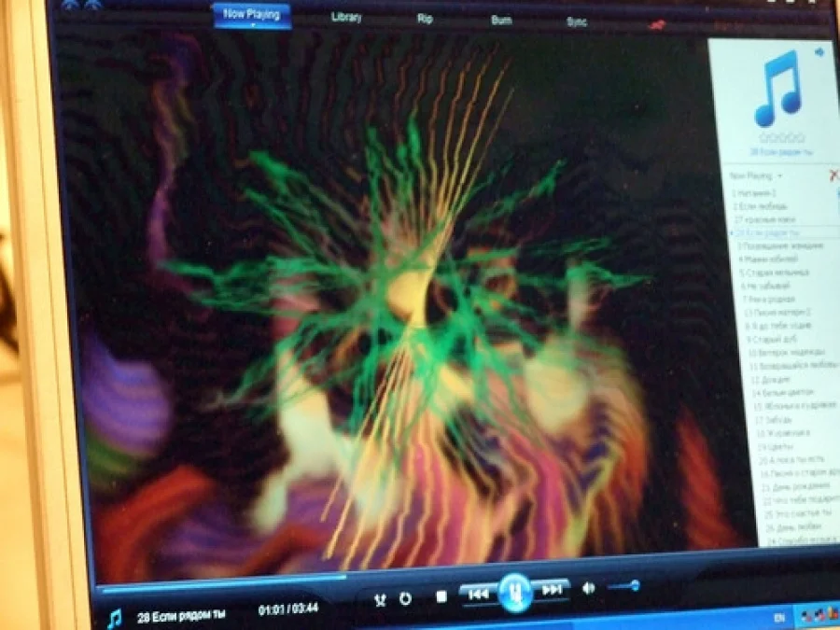Screen dimensions: 840x630
Task: Click the music note icon beside the track title
Action: (114, 618)
